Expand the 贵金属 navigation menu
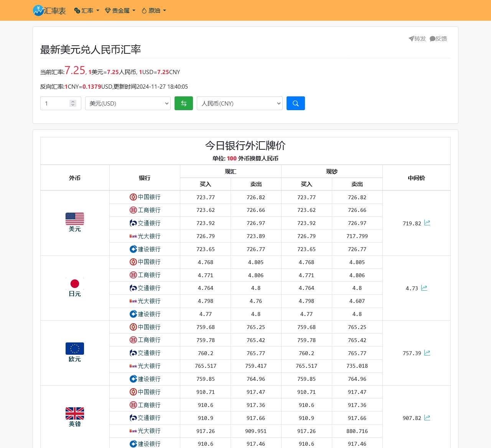Viewport: 491px width, 448px height. (120, 11)
